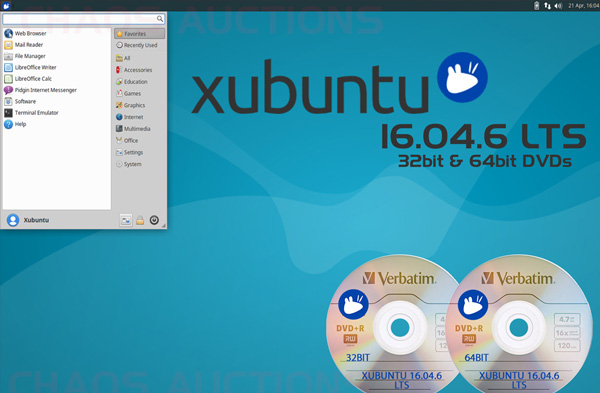600x393 pixels.
Task: Click the menu search field
Action: coord(84,19)
